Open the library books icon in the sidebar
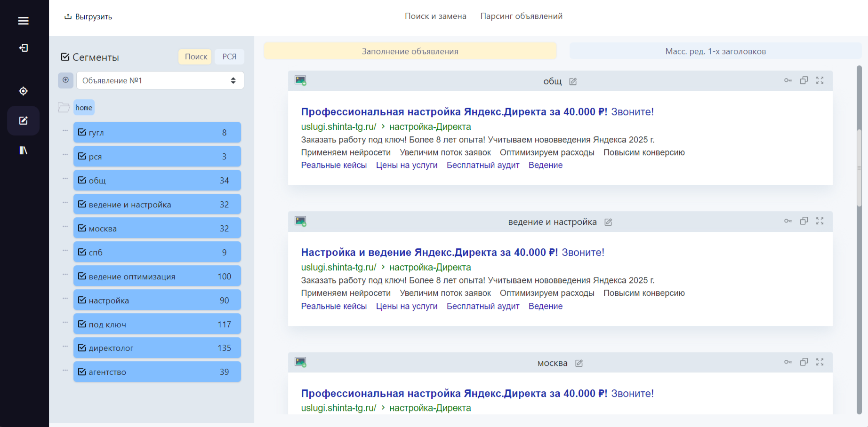Viewport: 868px width, 427px height. pyautogui.click(x=23, y=150)
